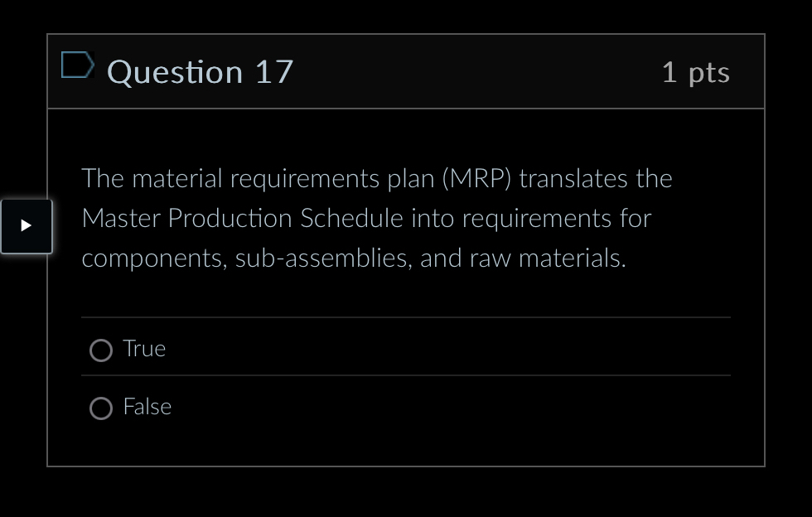This screenshot has width=812, height=517.
Task: Click the 1 pts label
Action: pos(696,72)
